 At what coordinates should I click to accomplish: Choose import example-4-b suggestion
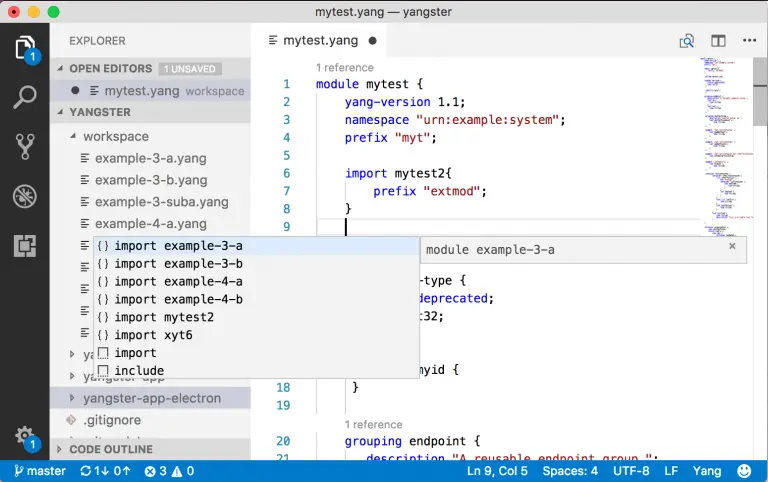pyautogui.click(x=256, y=299)
